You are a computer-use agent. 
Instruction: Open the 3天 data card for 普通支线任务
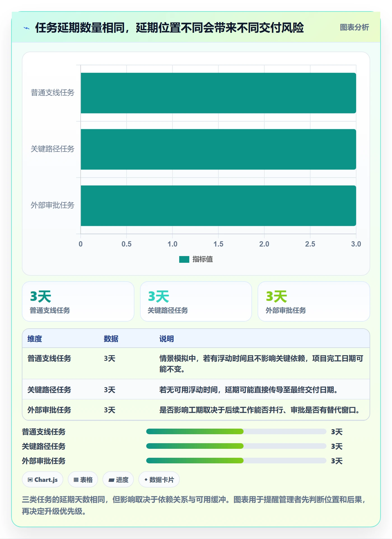78,301
